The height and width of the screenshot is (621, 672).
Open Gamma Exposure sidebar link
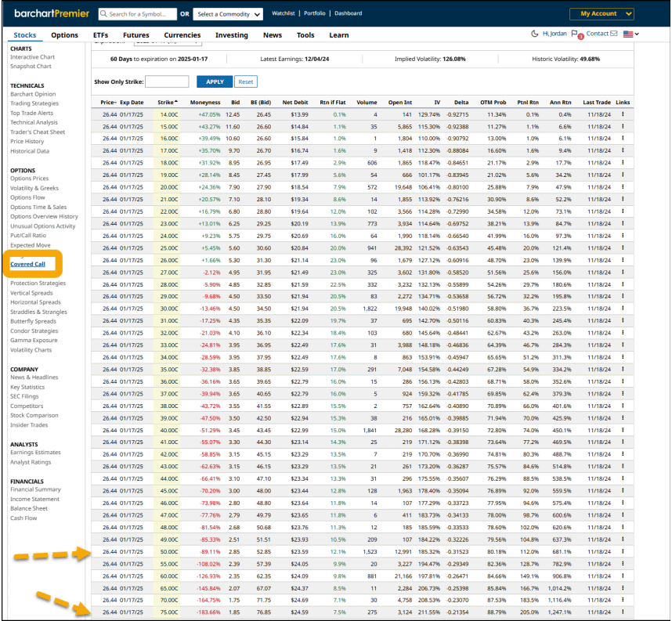click(x=34, y=341)
